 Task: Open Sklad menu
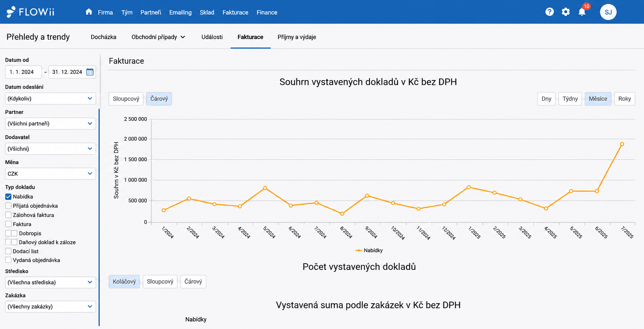click(207, 12)
